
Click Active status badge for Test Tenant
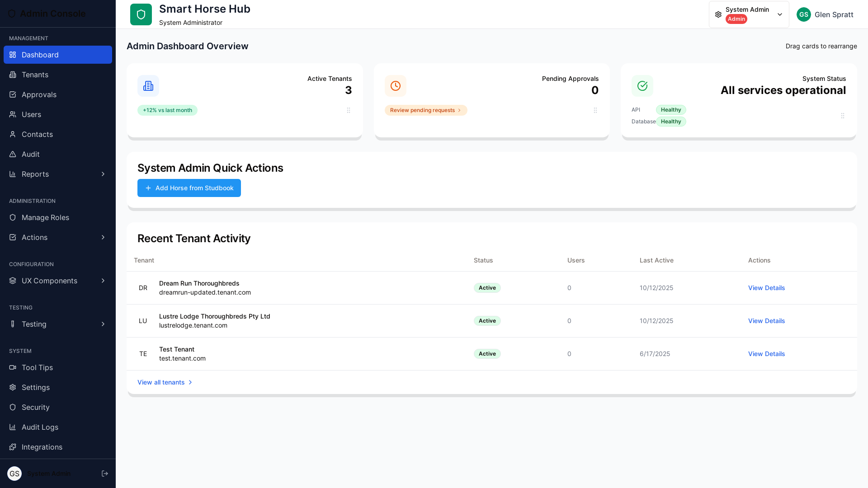(x=487, y=354)
